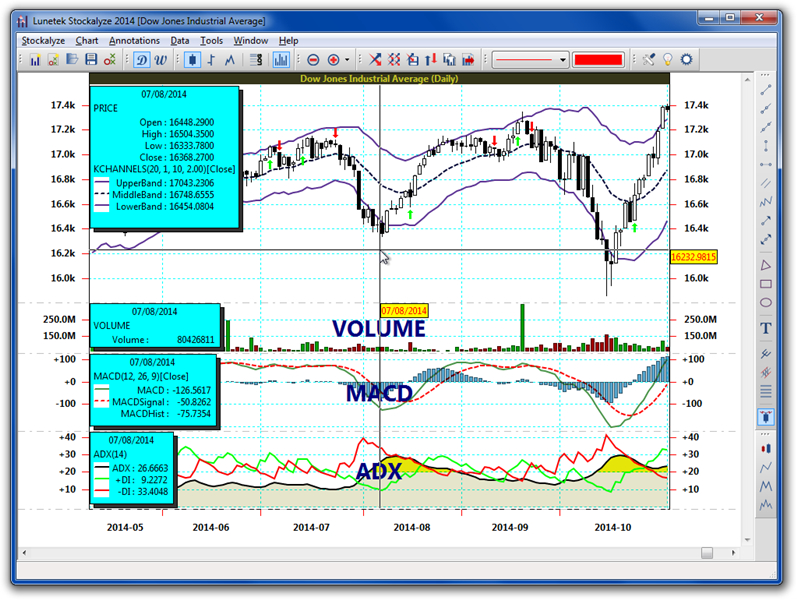Click the PRICE data info box

(164, 157)
